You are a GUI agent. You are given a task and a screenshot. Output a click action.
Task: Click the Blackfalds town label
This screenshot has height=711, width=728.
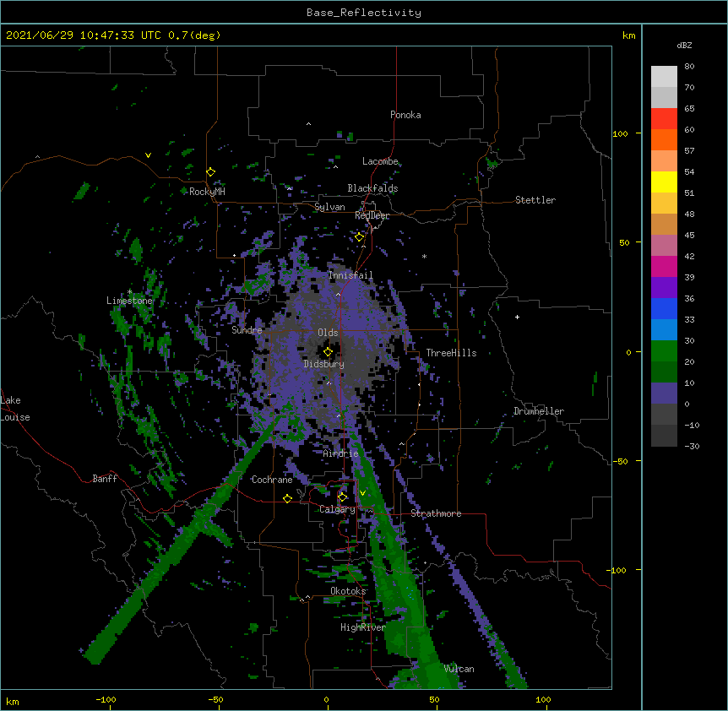[372, 188]
